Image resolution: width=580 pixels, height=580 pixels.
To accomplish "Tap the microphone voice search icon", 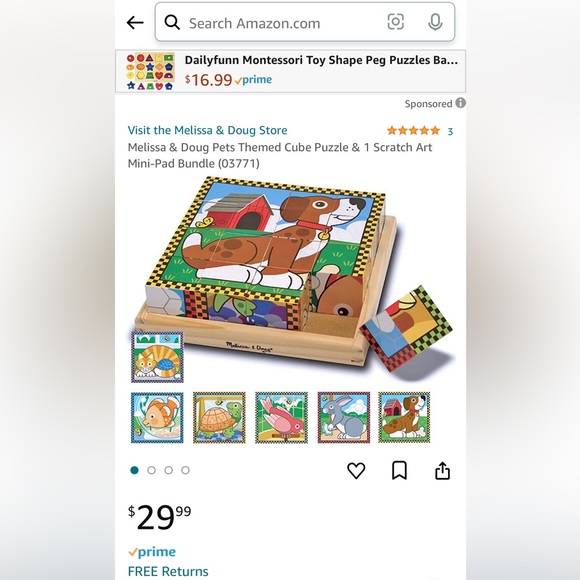I will (x=435, y=22).
